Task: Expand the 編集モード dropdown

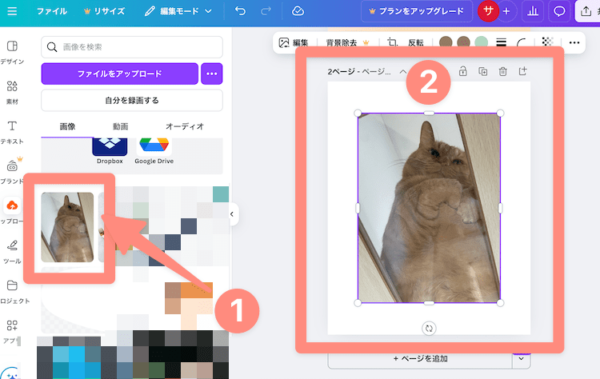Action: click(178, 11)
